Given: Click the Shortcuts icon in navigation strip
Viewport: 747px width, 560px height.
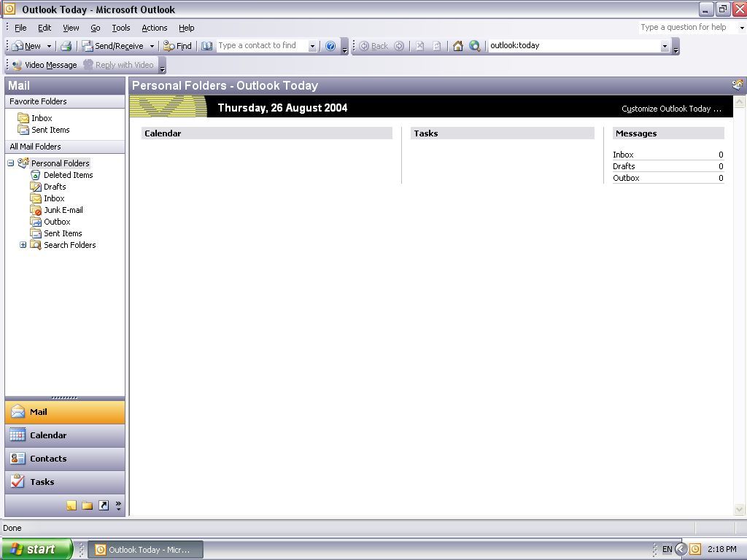Looking at the screenshot, I should click(x=104, y=505).
